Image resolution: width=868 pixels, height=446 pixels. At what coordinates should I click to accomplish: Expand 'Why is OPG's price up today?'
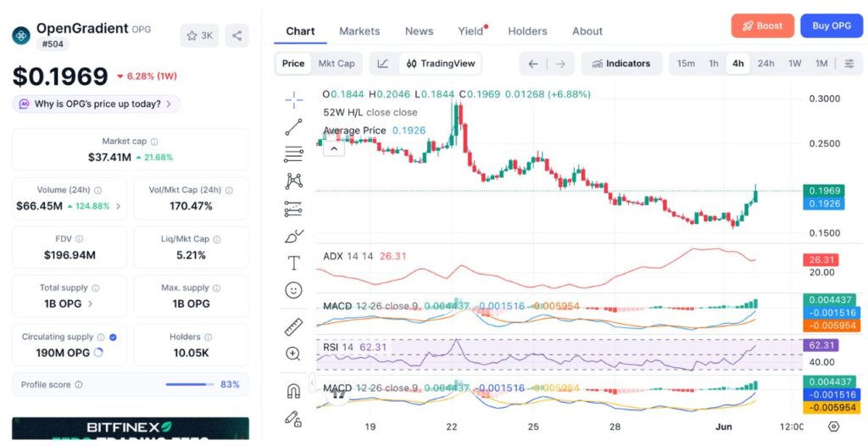pos(97,104)
